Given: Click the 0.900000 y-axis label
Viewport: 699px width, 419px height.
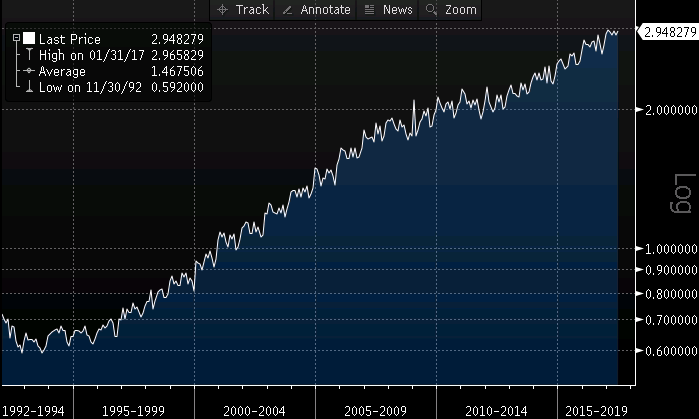Looking at the screenshot, I should pos(671,270).
